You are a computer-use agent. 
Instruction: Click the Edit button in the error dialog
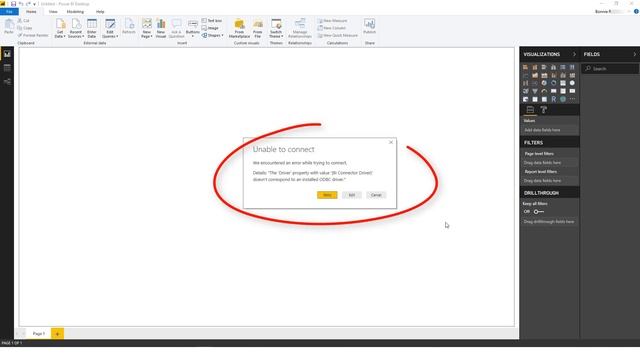point(351,195)
